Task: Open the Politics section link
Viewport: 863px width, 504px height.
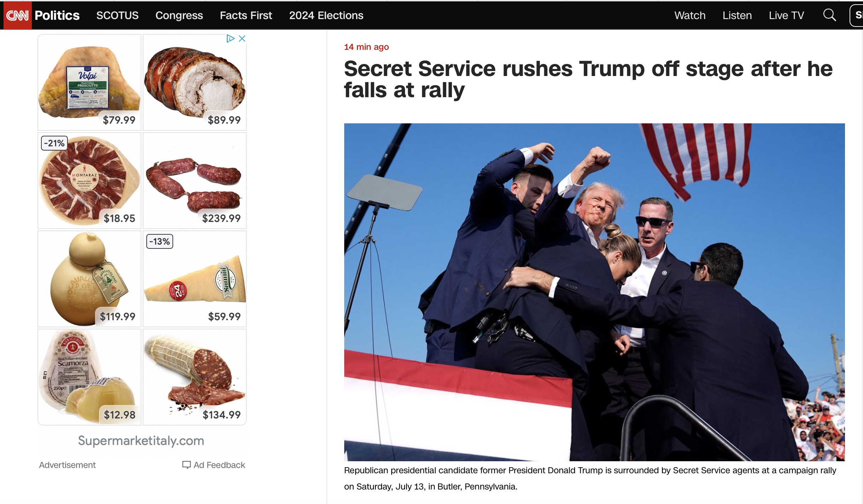Action: tap(57, 16)
